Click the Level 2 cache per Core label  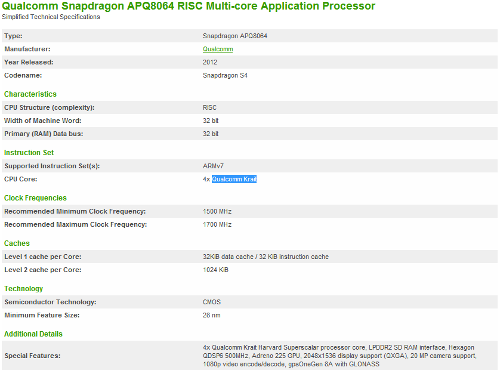click(43, 270)
